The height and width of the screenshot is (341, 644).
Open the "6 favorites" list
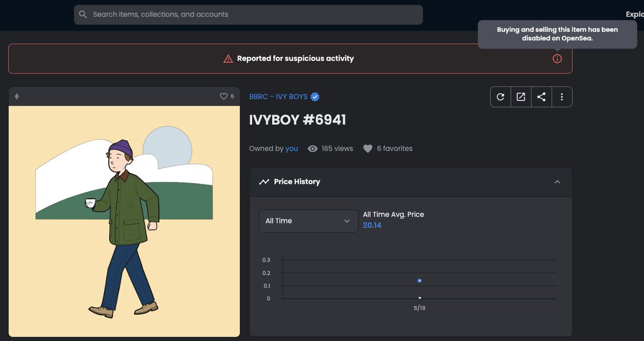[x=394, y=149]
